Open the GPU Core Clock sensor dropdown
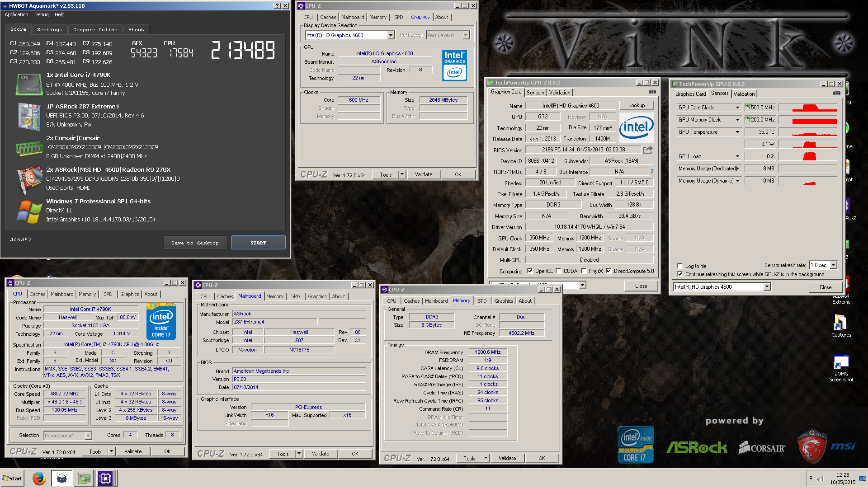This screenshot has width=868, height=488. pyautogui.click(x=737, y=108)
